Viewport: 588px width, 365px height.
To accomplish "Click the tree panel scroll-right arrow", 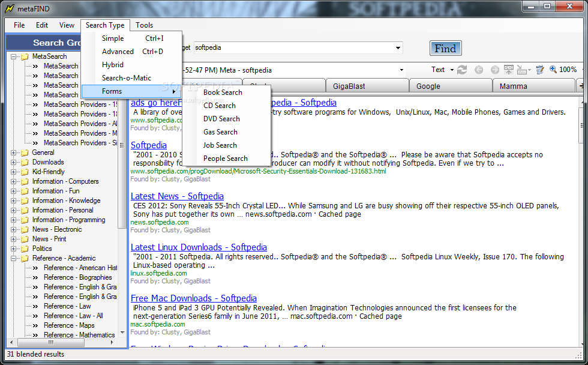I will tap(112, 342).
